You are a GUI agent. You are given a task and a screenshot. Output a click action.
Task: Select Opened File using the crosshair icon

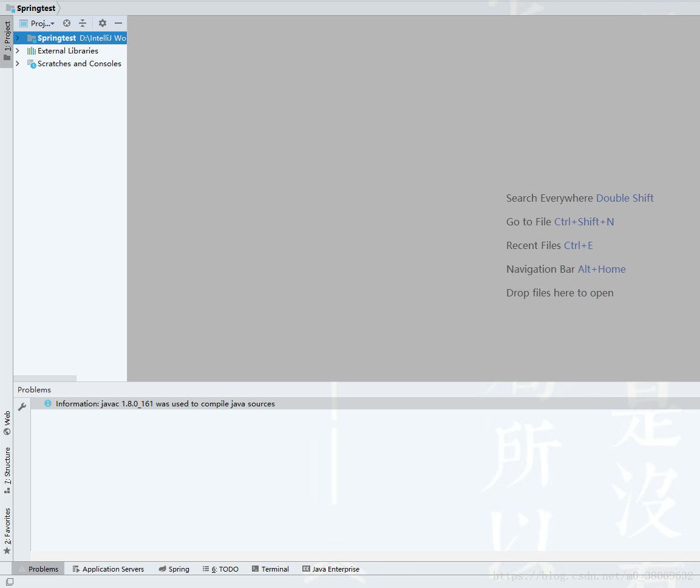click(66, 23)
